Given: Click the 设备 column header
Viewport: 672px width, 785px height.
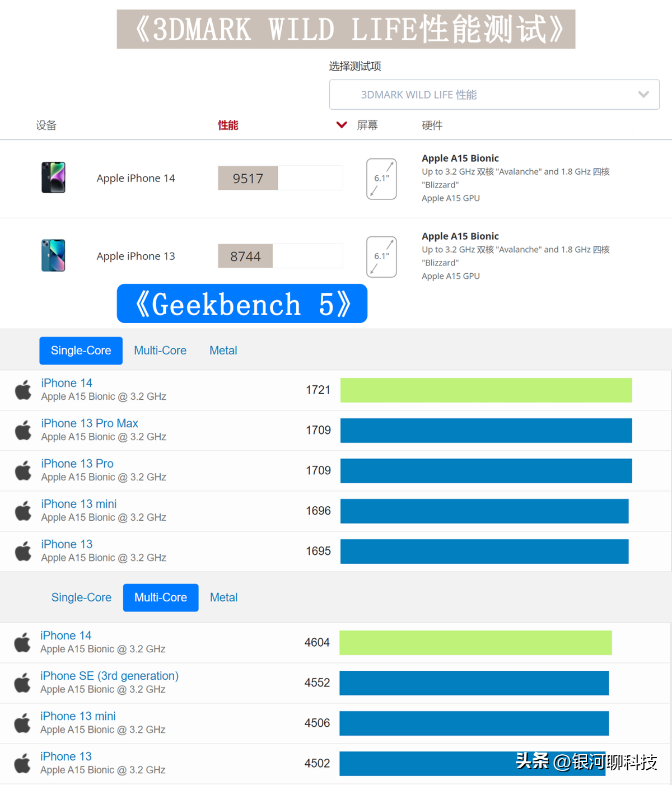Looking at the screenshot, I should tap(46, 125).
